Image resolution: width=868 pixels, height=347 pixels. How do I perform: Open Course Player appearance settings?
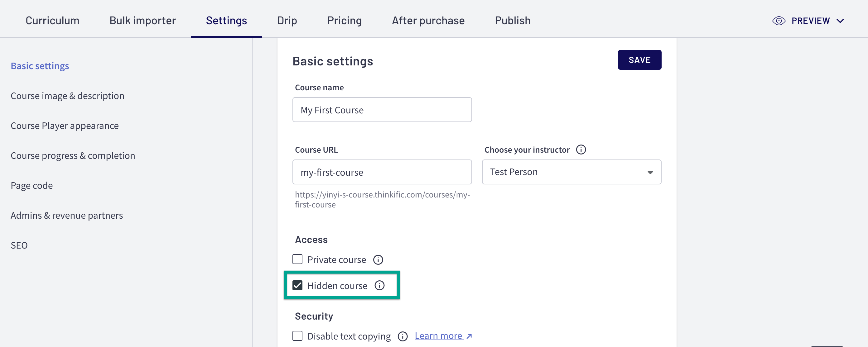(65, 126)
